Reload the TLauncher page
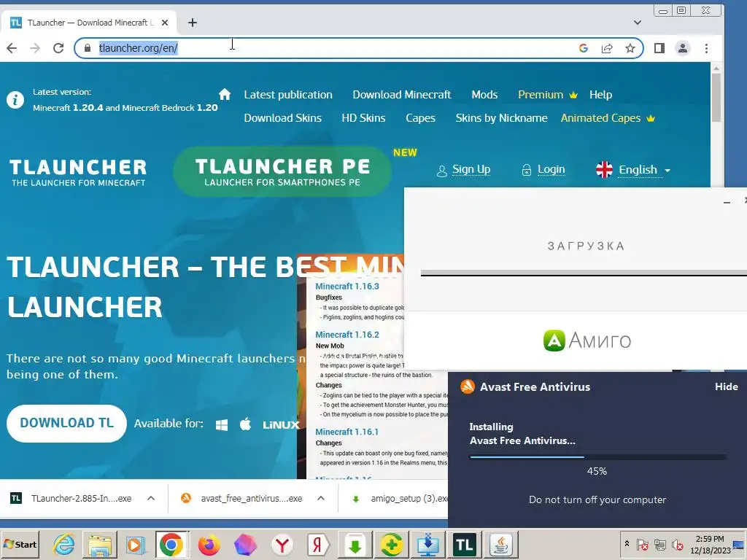This screenshot has height=560, width=747. pos(58,48)
